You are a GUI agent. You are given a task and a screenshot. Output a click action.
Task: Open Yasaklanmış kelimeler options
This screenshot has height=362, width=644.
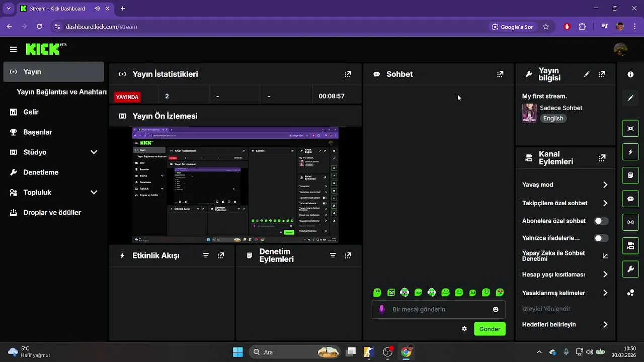pyautogui.click(x=566, y=293)
